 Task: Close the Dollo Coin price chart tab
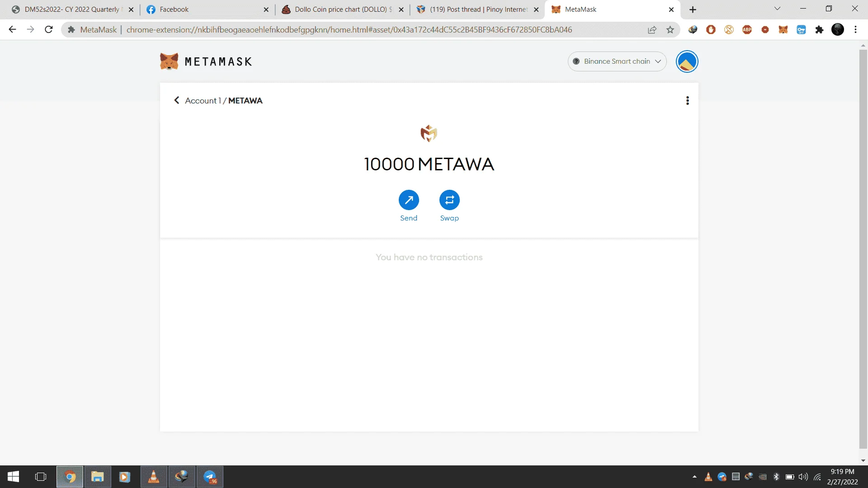401,9
